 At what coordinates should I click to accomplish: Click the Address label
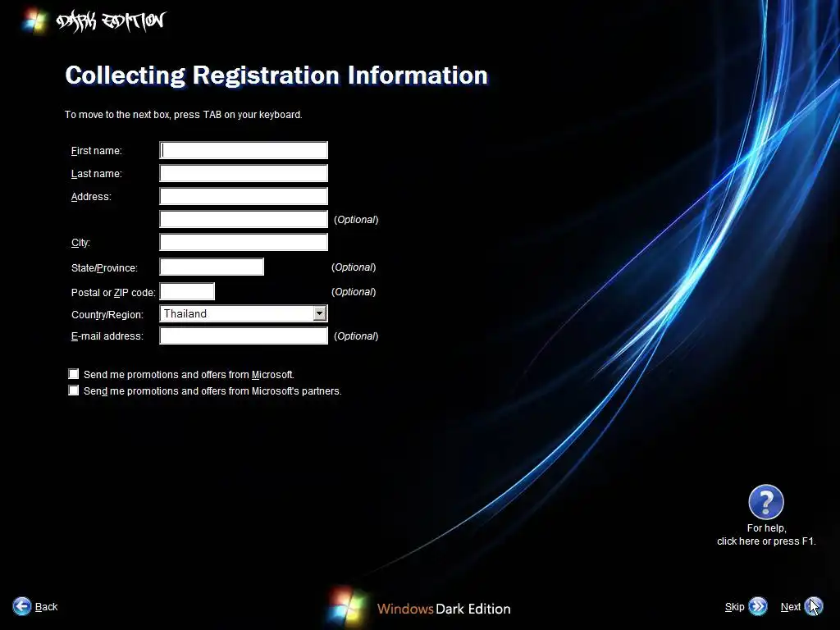point(91,197)
